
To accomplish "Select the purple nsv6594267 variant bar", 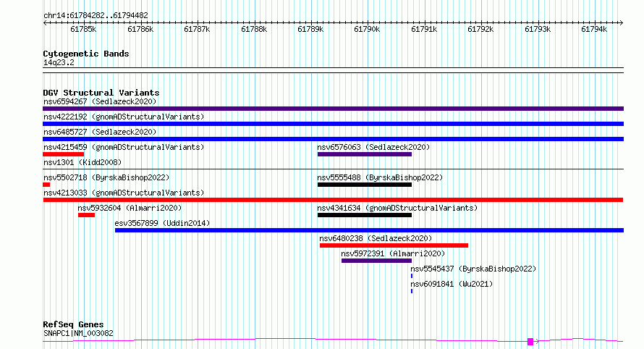I will point(333,109).
